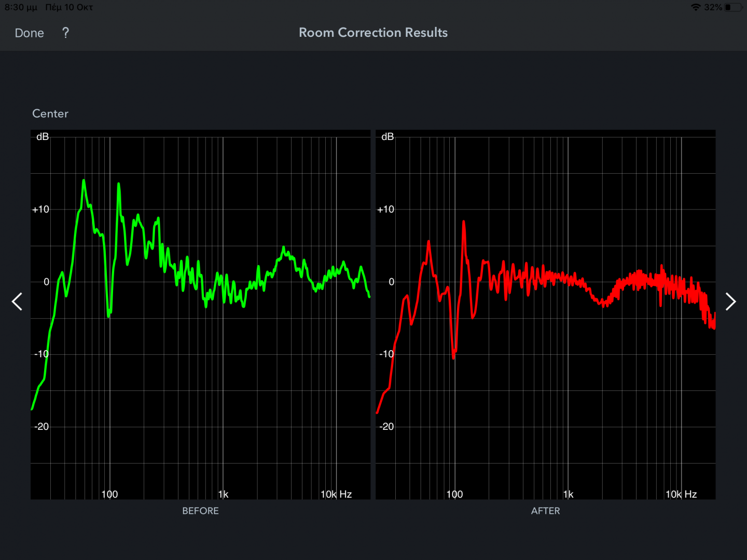Tap the Done button
The image size is (747, 560).
tap(30, 33)
